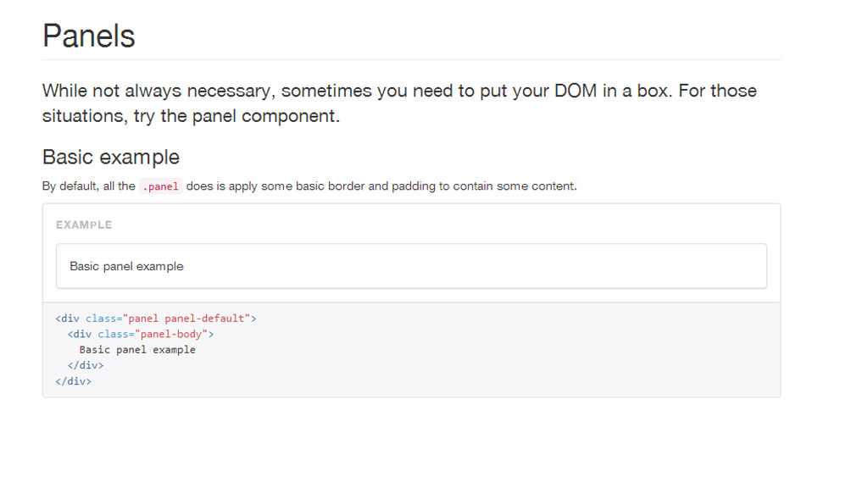The image size is (868, 488).
Task: Click the .panel inline code tag
Action: 160,186
